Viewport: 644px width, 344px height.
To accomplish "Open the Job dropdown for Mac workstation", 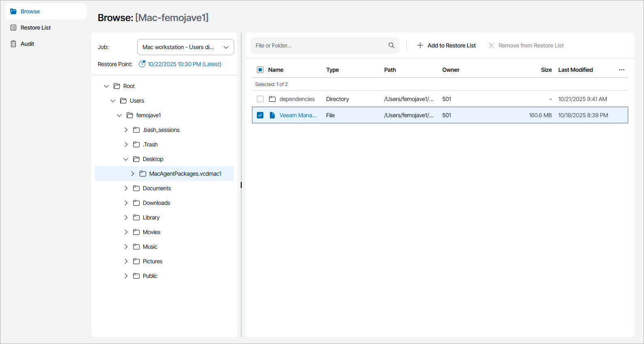I will pyautogui.click(x=185, y=47).
